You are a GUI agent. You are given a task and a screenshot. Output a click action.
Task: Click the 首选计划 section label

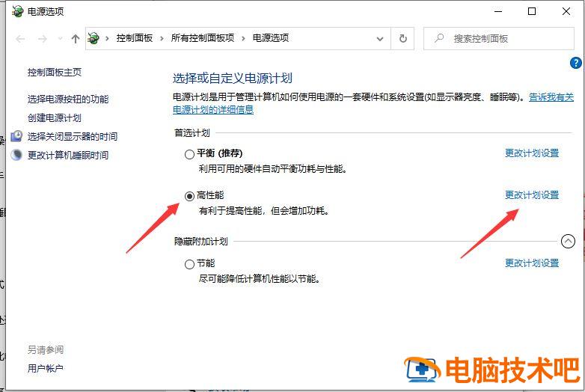pyautogui.click(x=192, y=132)
